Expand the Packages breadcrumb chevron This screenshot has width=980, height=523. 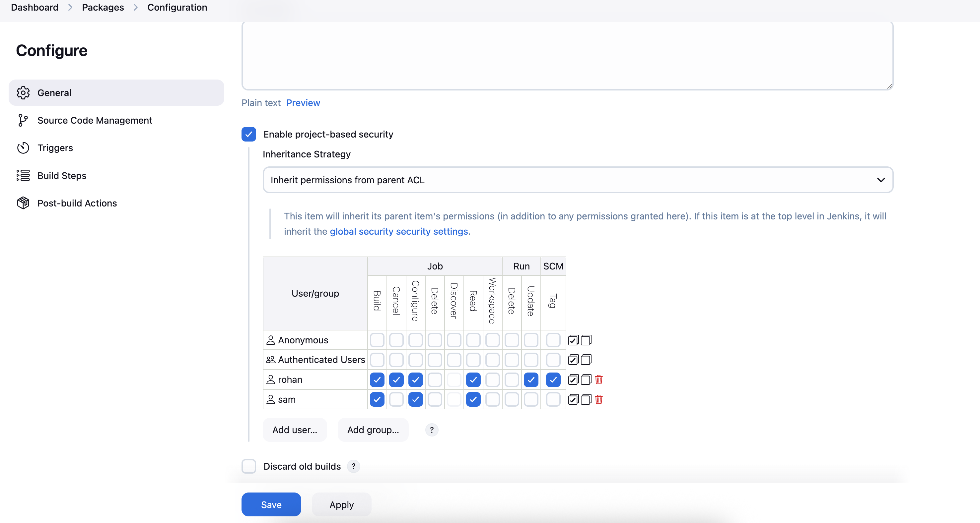tap(135, 7)
